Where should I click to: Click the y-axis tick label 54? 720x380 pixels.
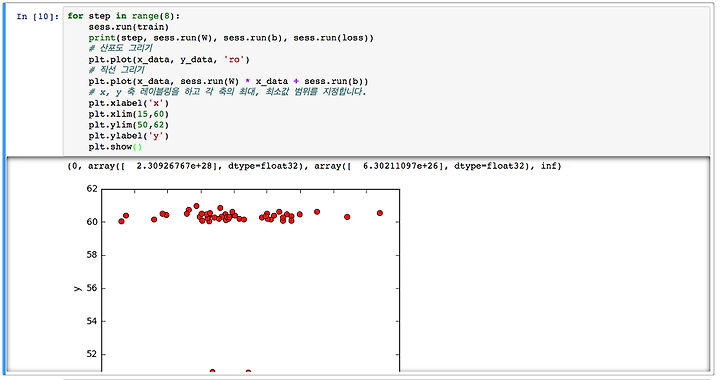92,321
